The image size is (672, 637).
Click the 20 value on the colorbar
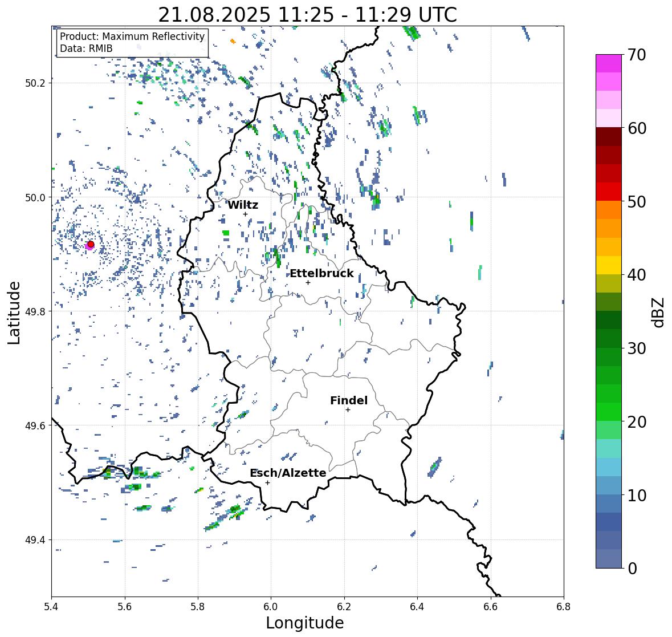click(637, 422)
